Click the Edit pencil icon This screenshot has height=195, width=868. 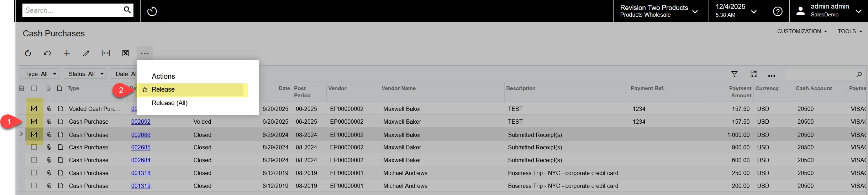[86, 53]
